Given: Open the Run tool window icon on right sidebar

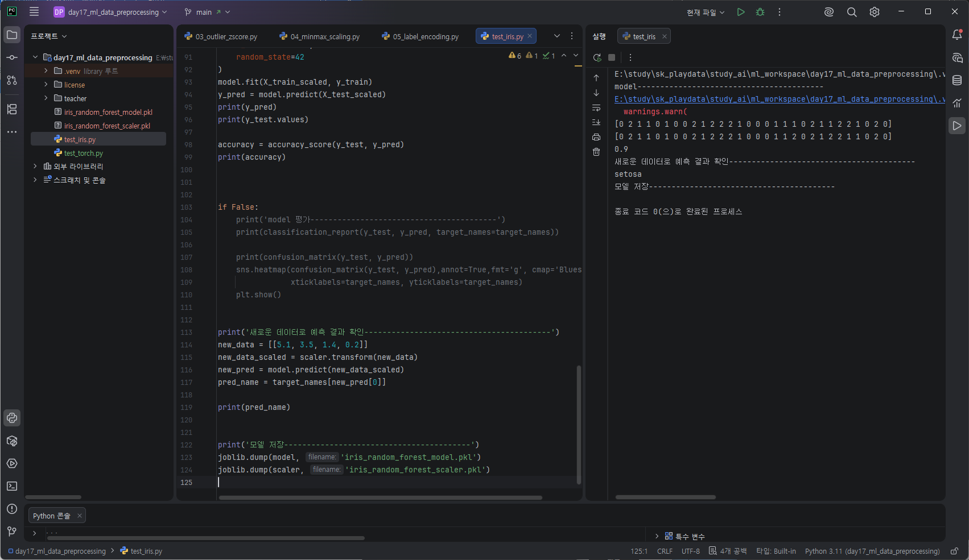Looking at the screenshot, I should point(957,126).
